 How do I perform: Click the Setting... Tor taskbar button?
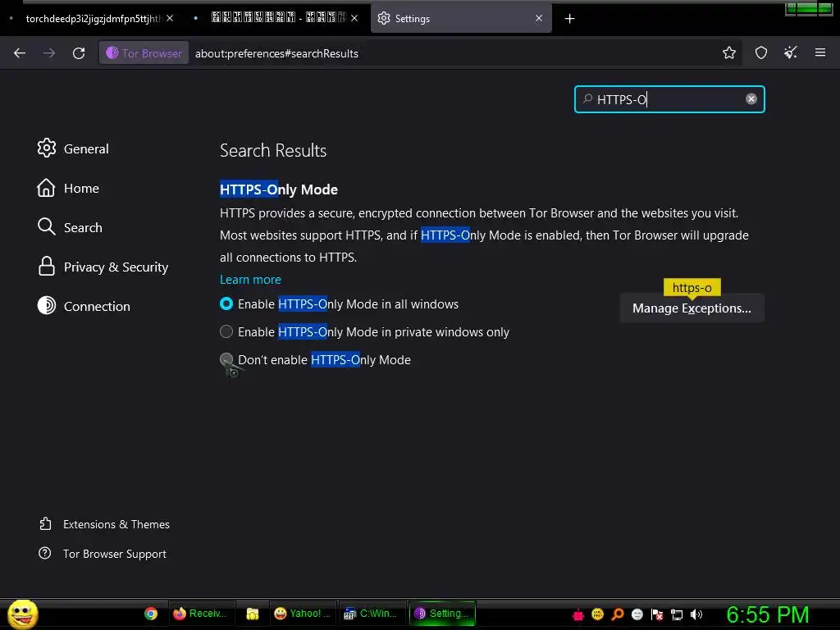click(x=442, y=614)
